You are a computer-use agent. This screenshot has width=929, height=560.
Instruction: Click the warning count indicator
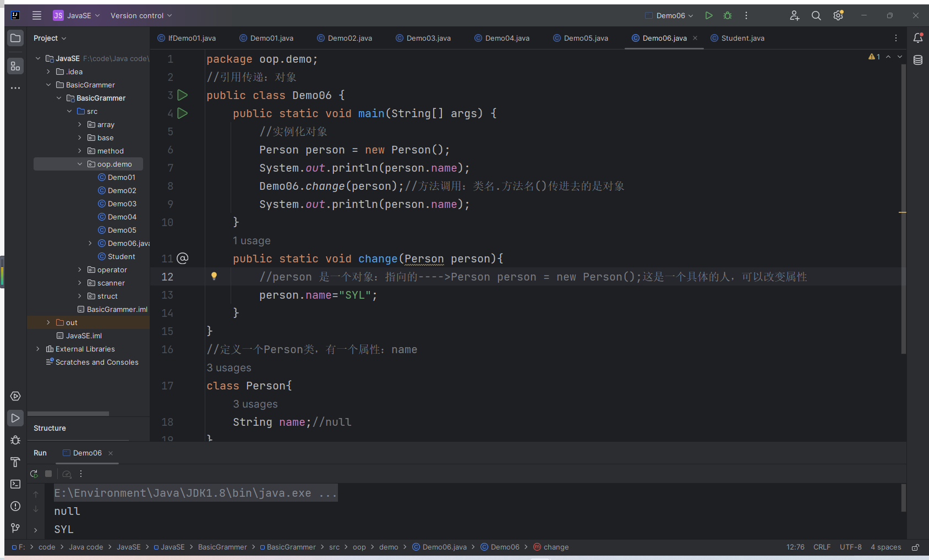[874, 57]
